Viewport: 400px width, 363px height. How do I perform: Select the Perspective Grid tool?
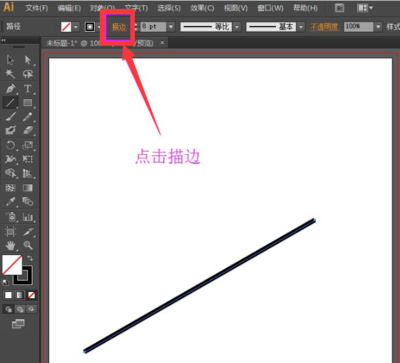[x=28, y=173]
